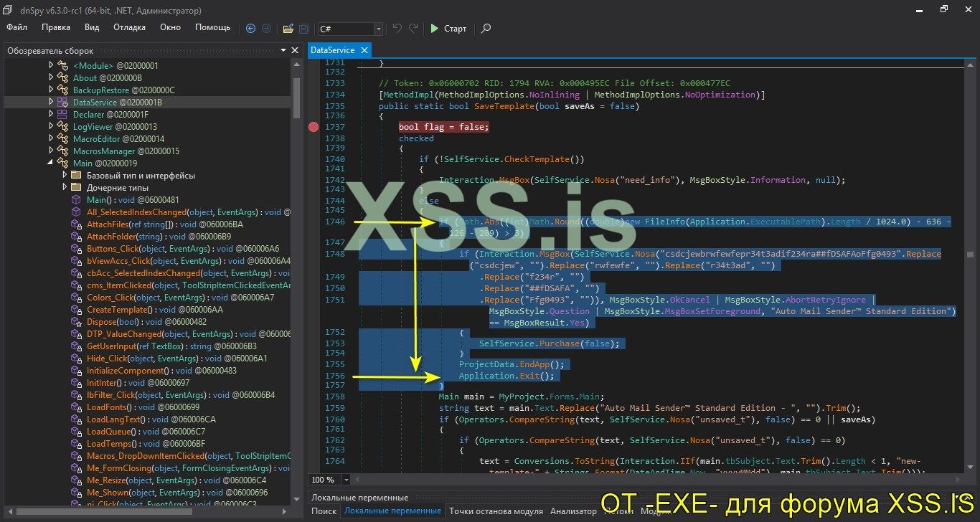Collapse the Main @02000019 tree node
Screen dimensions: 980x522
click(x=51, y=163)
